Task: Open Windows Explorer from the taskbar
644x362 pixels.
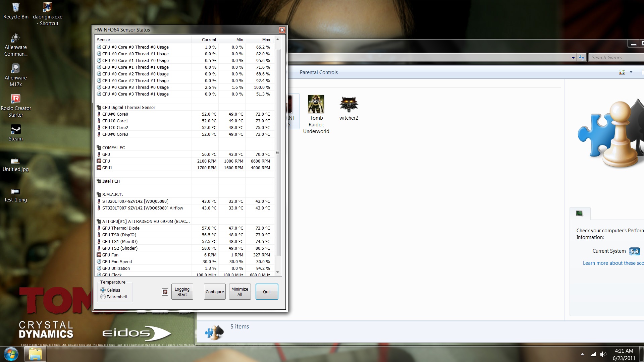Action: pos(35,354)
